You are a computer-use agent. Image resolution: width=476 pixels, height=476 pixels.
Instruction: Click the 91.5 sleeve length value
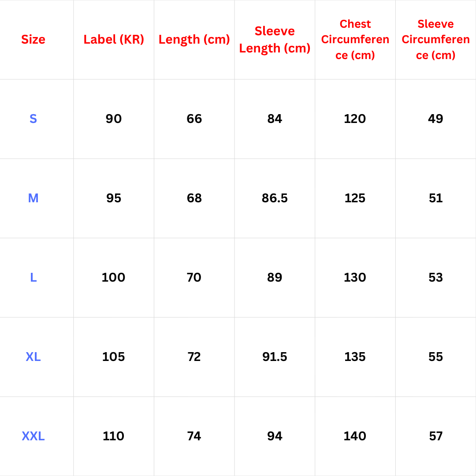(275, 357)
